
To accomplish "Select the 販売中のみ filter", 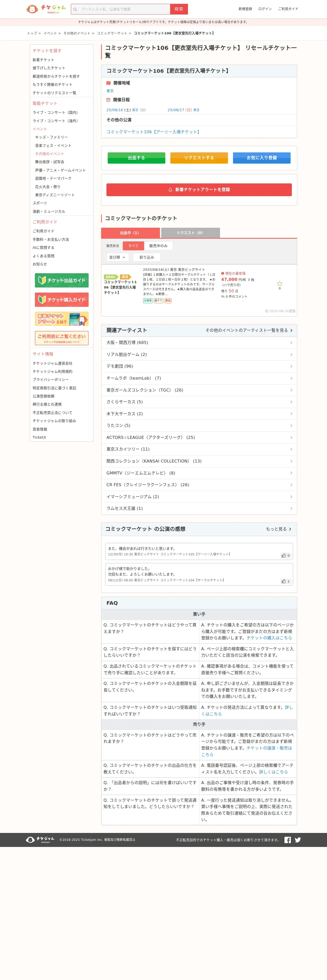I will [158, 246].
